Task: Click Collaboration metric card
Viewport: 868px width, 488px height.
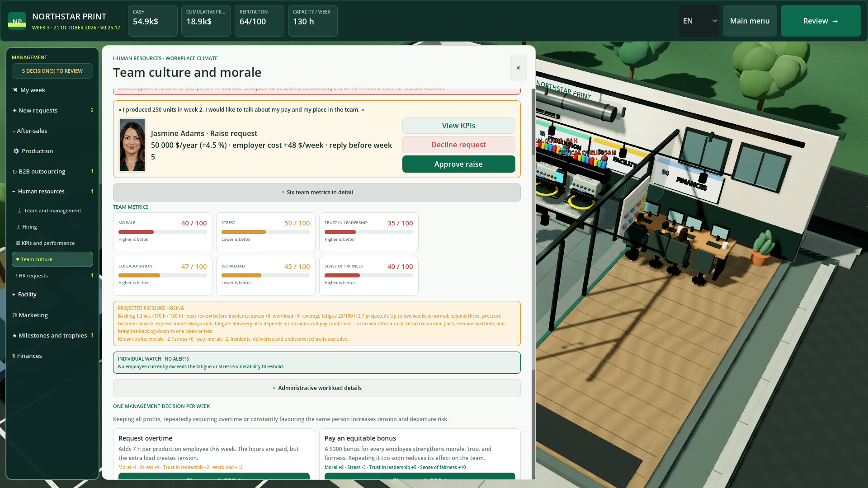Action: pyautogui.click(x=163, y=276)
